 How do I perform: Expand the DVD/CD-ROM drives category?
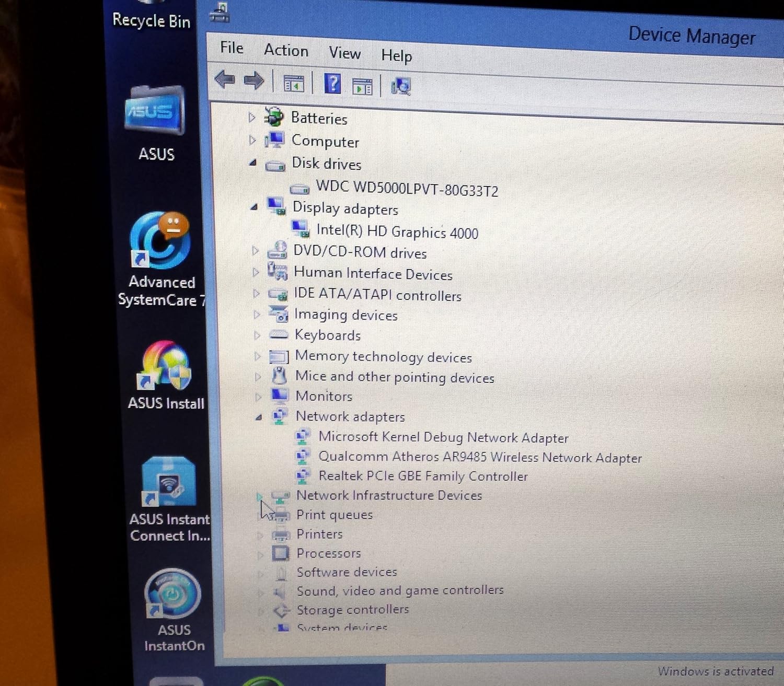click(255, 251)
